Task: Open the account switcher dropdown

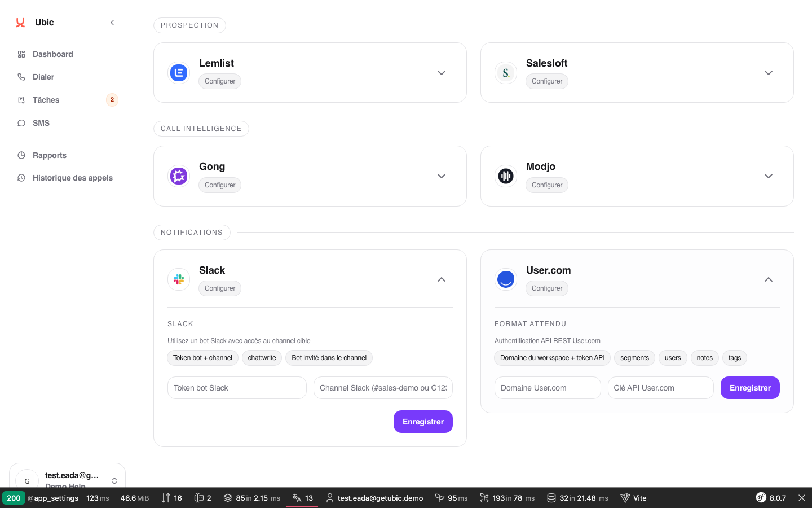Action: point(114,481)
